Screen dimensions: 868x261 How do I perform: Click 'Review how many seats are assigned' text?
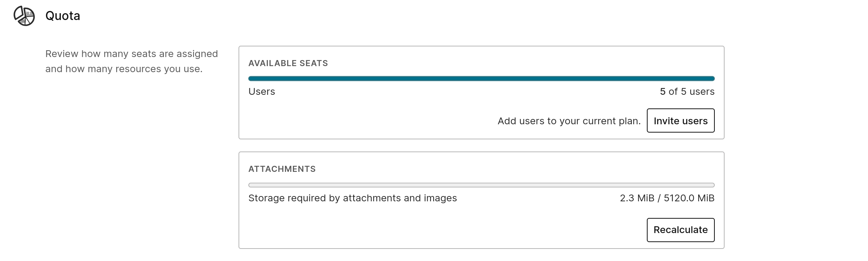tap(131, 54)
